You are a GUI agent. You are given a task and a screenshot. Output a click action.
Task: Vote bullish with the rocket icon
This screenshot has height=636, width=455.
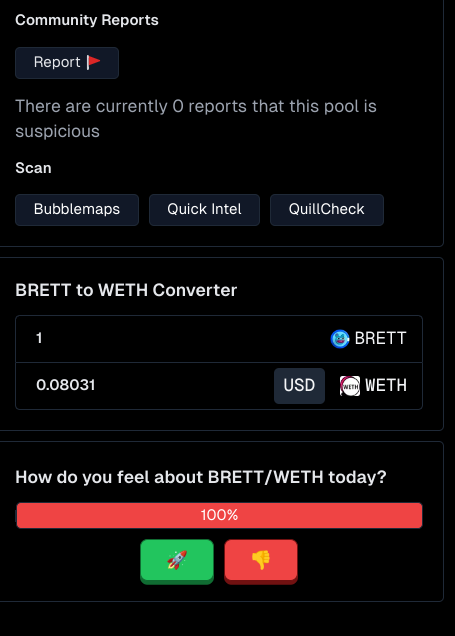(x=177, y=560)
